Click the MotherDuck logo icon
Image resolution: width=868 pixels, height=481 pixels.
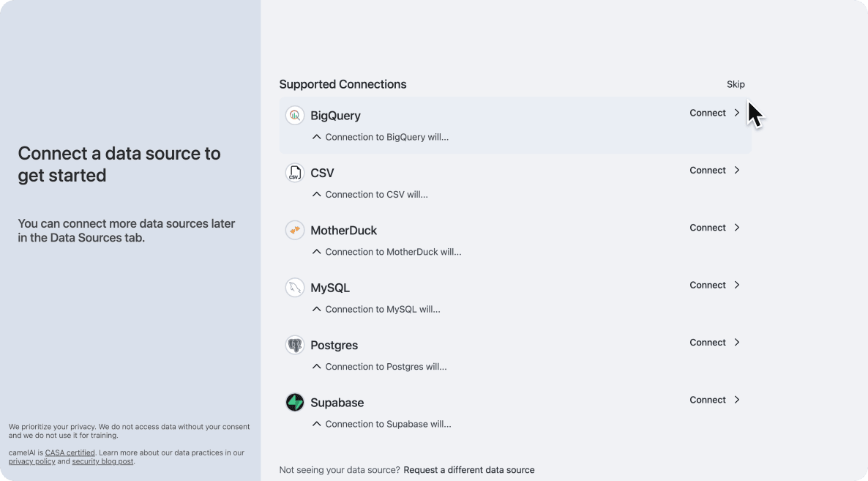[x=294, y=230]
